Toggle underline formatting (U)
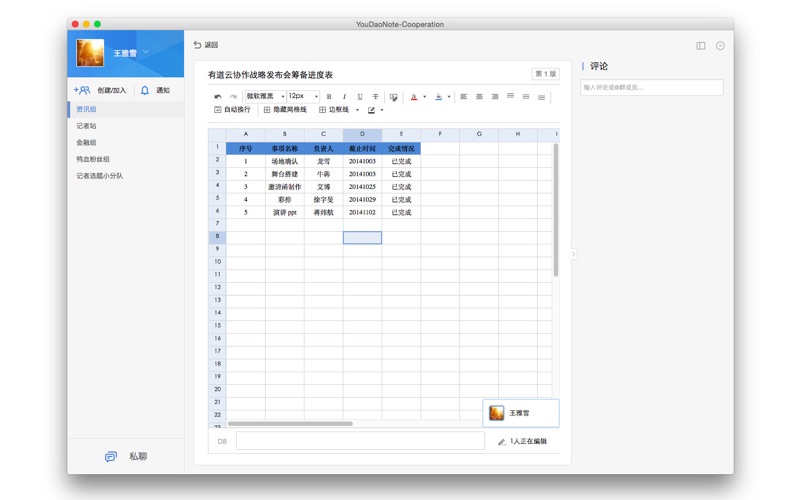 [x=360, y=96]
